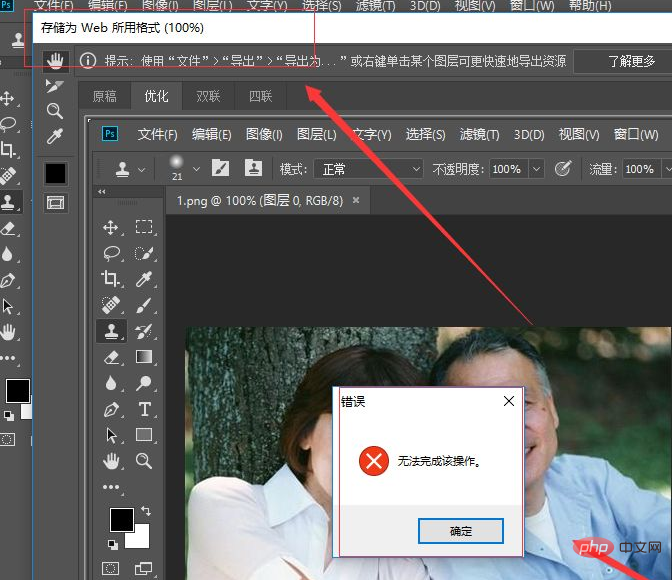The image size is (672, 580).
Task: Confirm the error dialog with 确定
Action: click(461, 531)
